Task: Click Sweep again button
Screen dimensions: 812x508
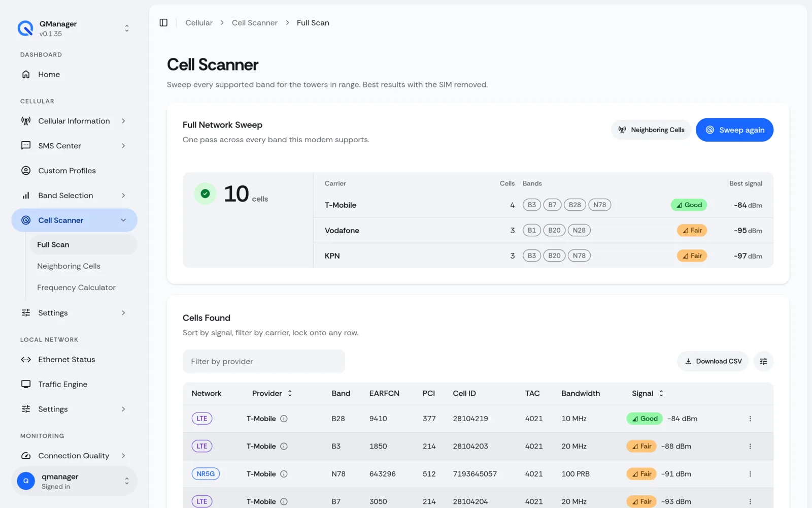Action: coord(734,130)
